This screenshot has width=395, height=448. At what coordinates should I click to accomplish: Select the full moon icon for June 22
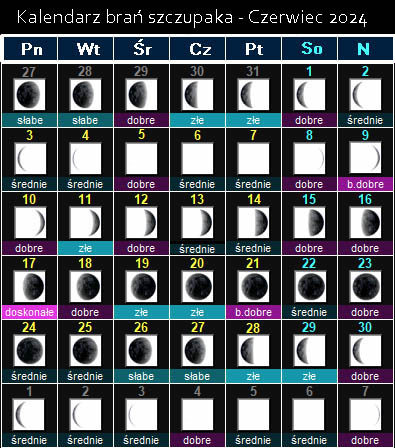point(309,286)
